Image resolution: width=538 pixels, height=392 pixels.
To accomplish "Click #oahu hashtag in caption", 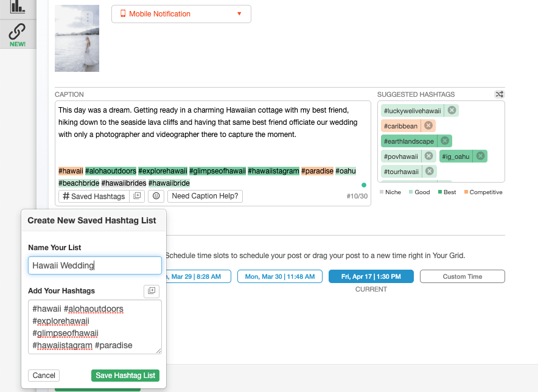I will [x=346, y=171].
